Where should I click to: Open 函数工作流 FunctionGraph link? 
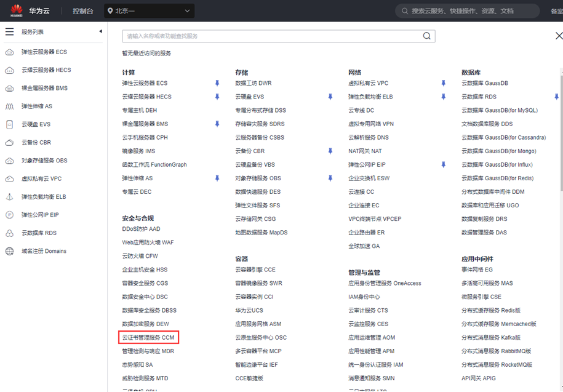click(x=154, y=165)
